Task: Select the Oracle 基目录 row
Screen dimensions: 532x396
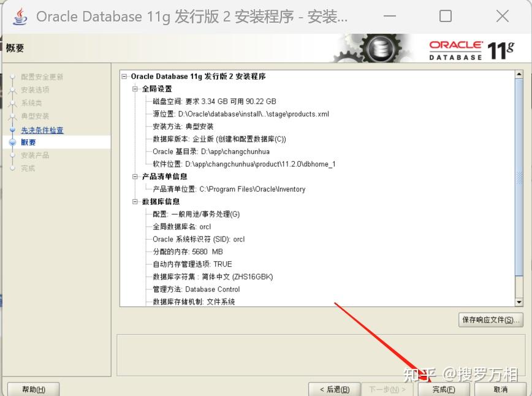Action: coord(211,151)
